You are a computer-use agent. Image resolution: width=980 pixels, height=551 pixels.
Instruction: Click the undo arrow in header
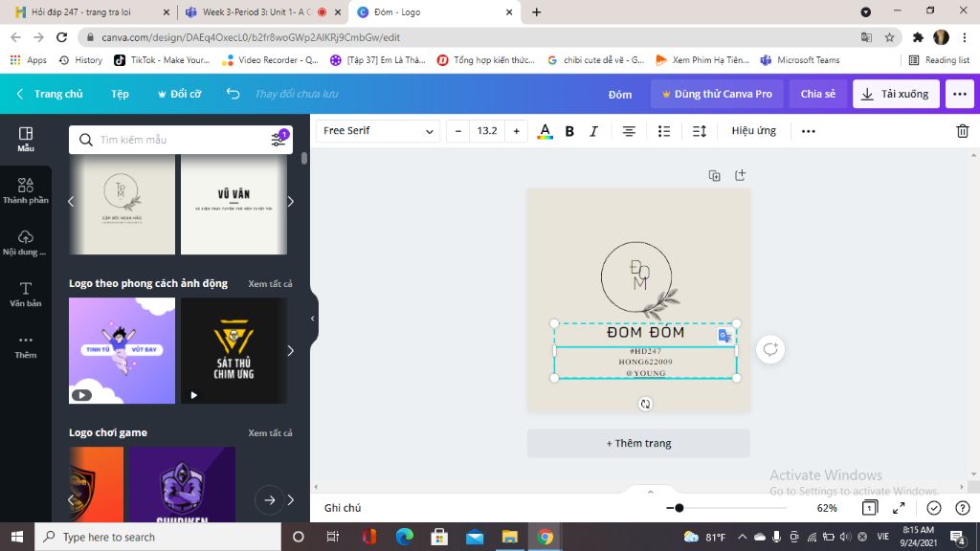(234, 94)
